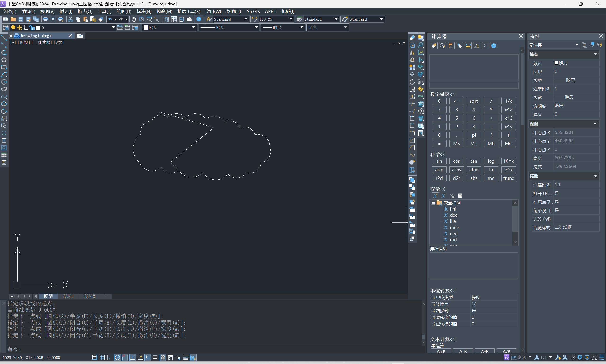The width and height of the screenshot is (606, 364).
Task: Click the sin function button
Action: point(439,161)
